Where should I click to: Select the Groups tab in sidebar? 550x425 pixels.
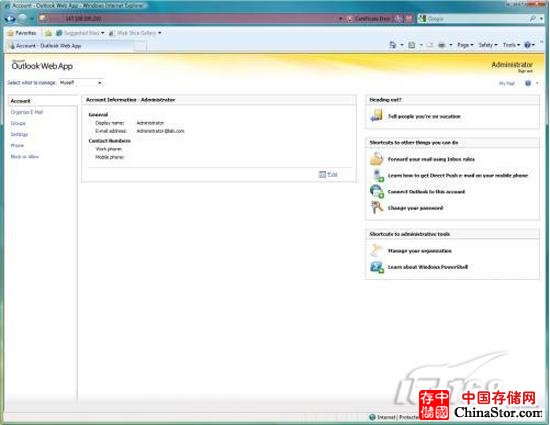point(18,123)
